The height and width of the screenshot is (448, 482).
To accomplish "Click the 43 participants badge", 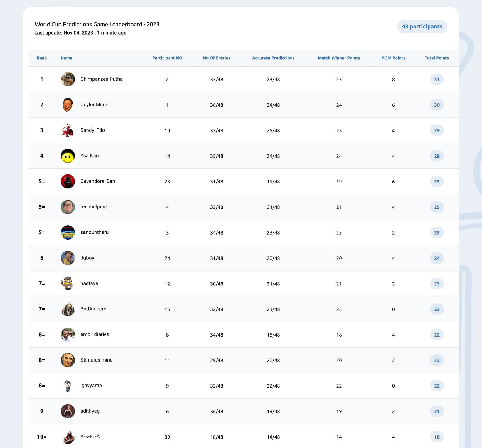I will 422,27.
